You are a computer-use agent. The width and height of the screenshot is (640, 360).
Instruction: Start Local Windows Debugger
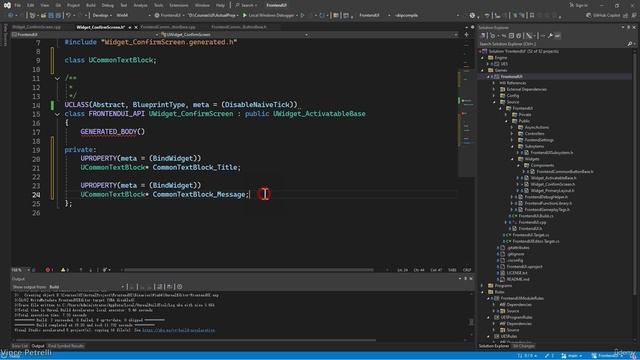[269, 15]
